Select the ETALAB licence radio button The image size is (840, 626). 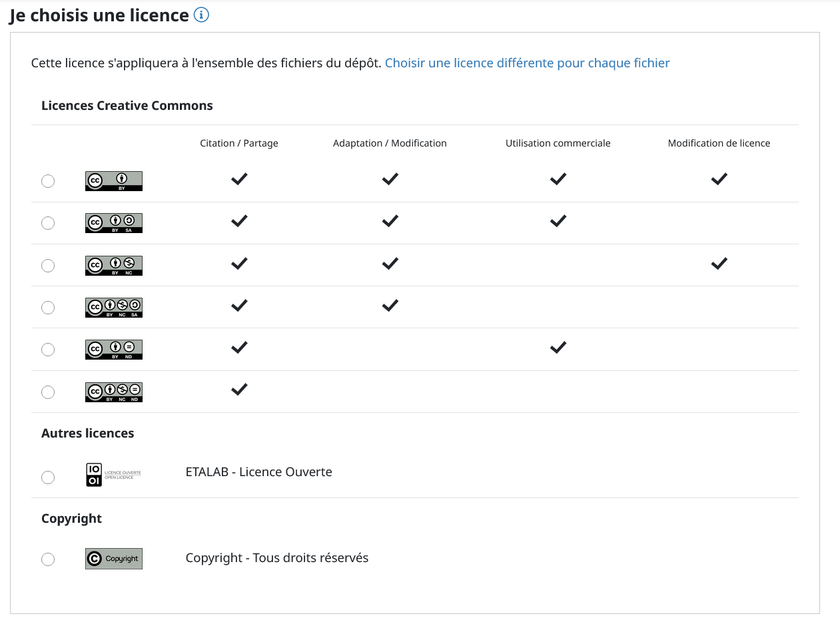48,477
